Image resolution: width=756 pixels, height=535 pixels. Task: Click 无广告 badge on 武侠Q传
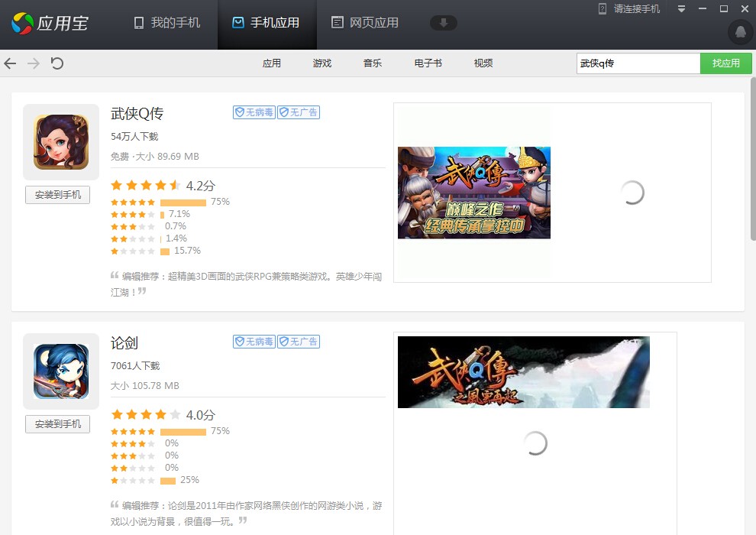click(299, 112)
